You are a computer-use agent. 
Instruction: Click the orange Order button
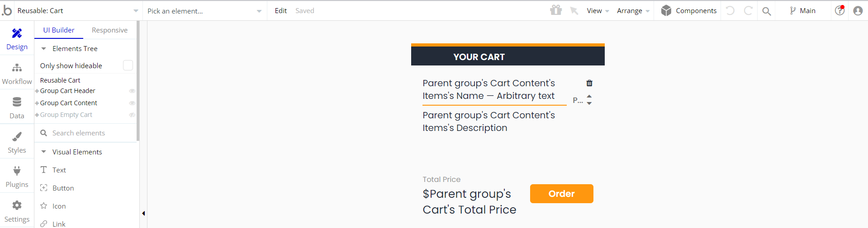(561, 194)
